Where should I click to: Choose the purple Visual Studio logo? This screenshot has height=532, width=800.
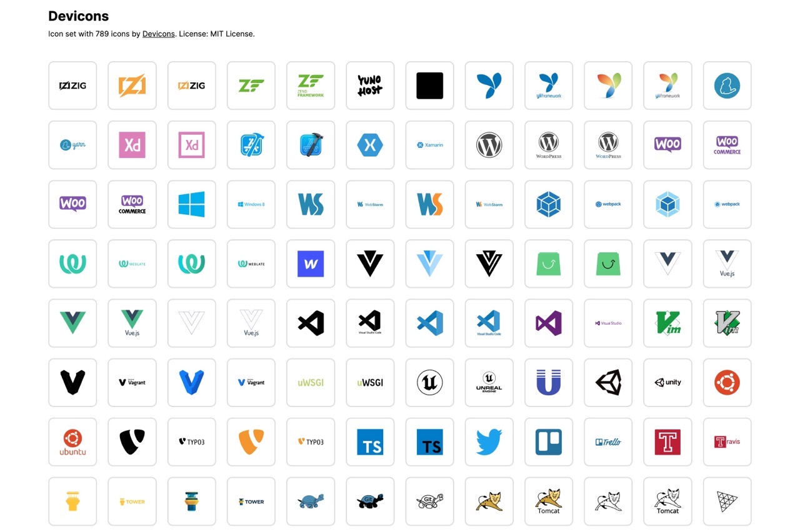(x=549, y=323)
